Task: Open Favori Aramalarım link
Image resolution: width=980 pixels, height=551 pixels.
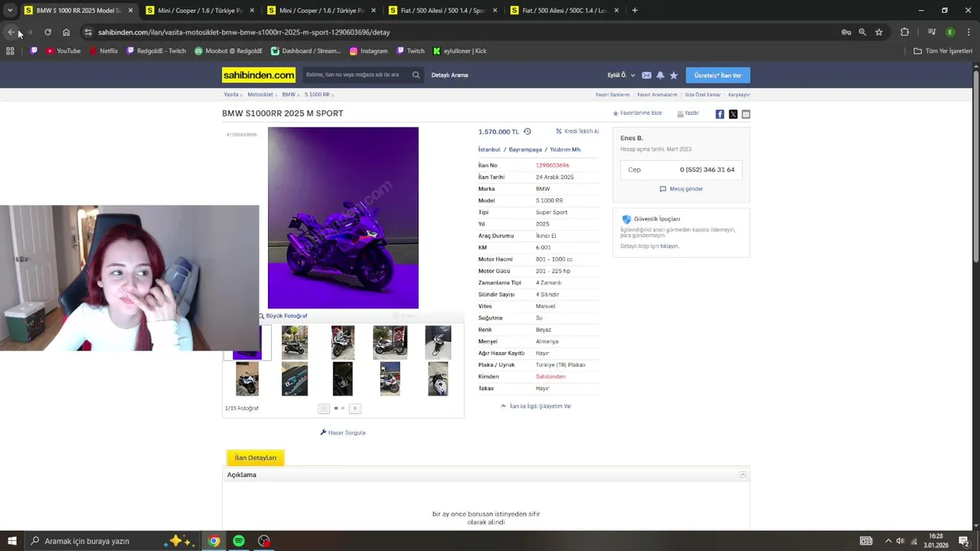Action: point(657,95)
